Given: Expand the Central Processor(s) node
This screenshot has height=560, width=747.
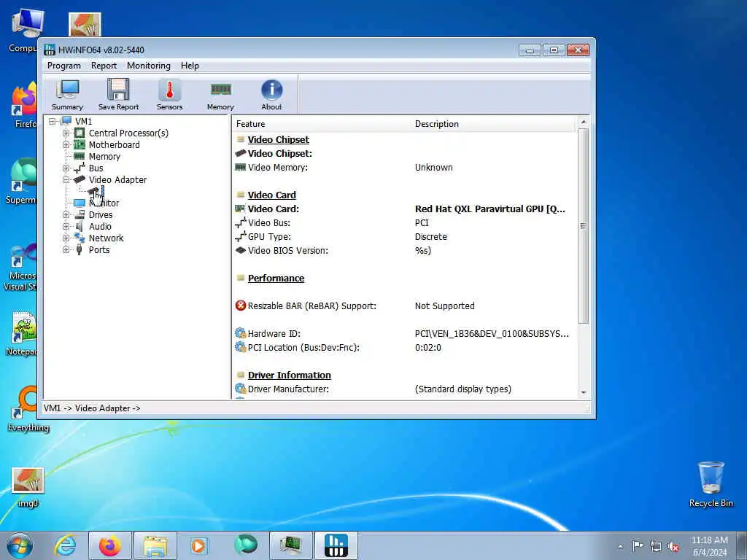Looking at the screenshot, I should click(x=66, y=133).
